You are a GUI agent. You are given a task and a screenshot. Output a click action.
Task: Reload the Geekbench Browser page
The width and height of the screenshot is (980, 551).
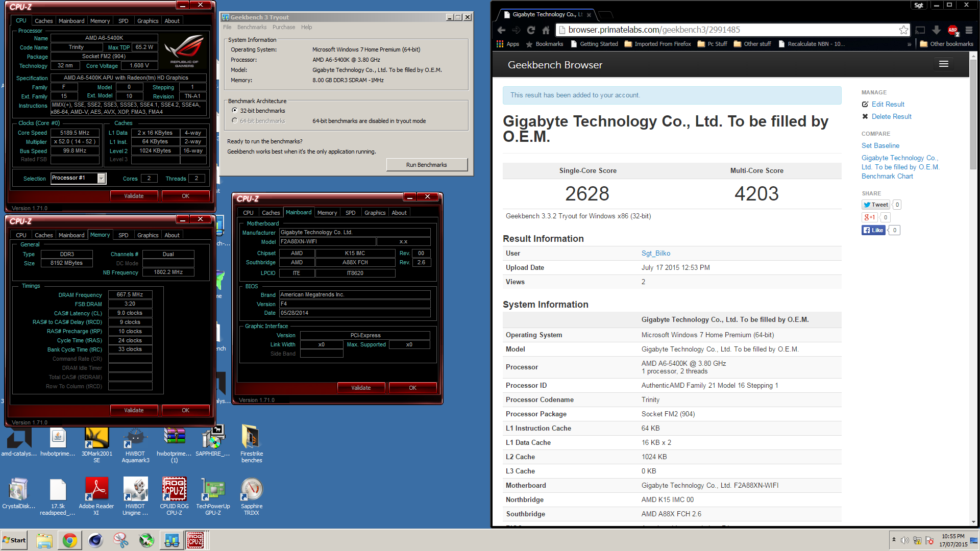pos(531,30)
